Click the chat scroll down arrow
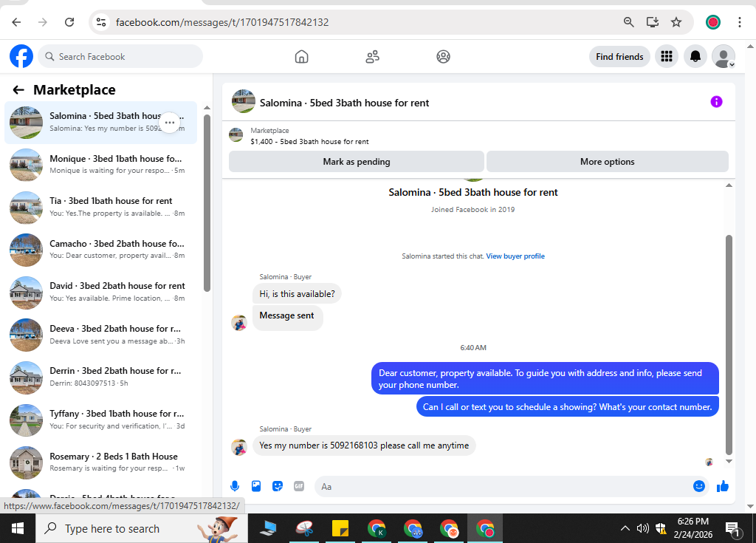This screenshot has width=756, height=543. pos(729,462)
